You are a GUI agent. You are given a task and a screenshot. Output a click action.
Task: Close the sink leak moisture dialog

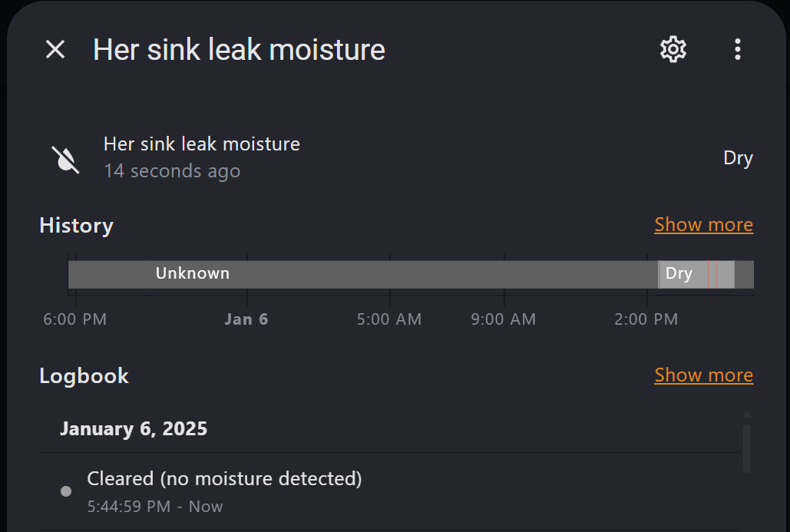point(55,50)
